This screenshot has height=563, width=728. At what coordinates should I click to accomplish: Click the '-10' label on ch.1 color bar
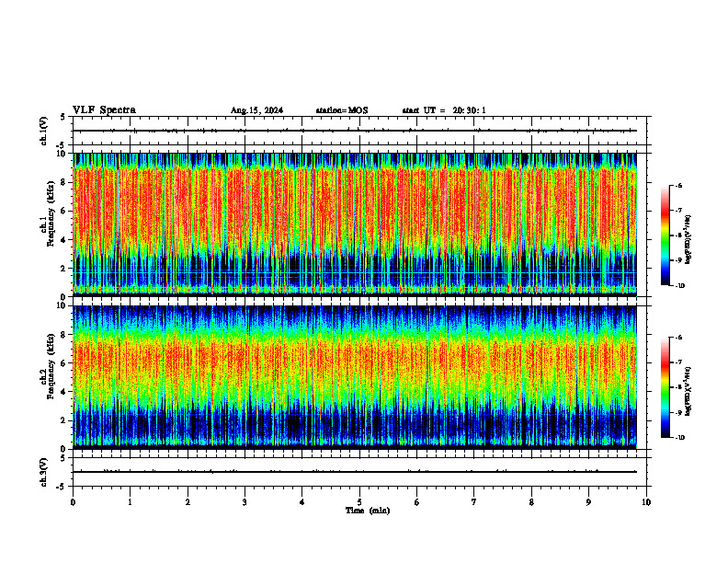point(679,286)
